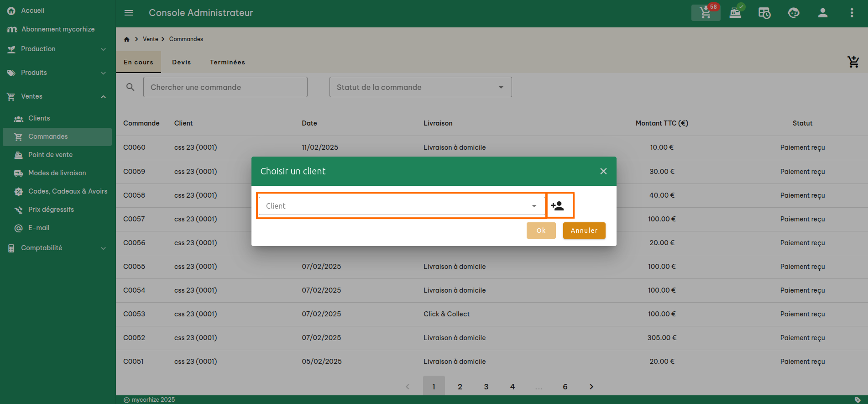868x404 pixels.
Task: Select Commandes in the sidebar
Action: 58,136
